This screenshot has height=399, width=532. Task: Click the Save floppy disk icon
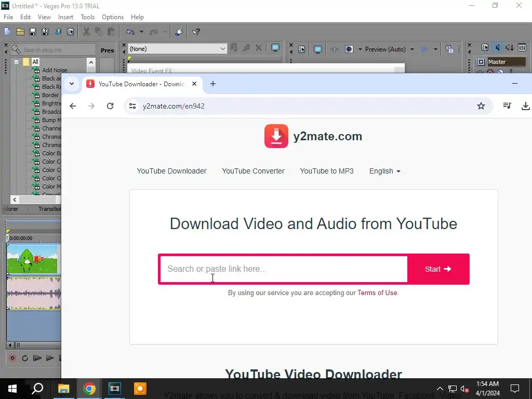[33, 32]
